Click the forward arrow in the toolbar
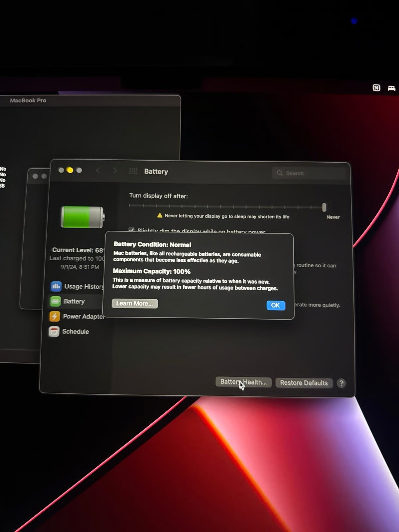This screenshot has width=399, height=532. (115, 171)
